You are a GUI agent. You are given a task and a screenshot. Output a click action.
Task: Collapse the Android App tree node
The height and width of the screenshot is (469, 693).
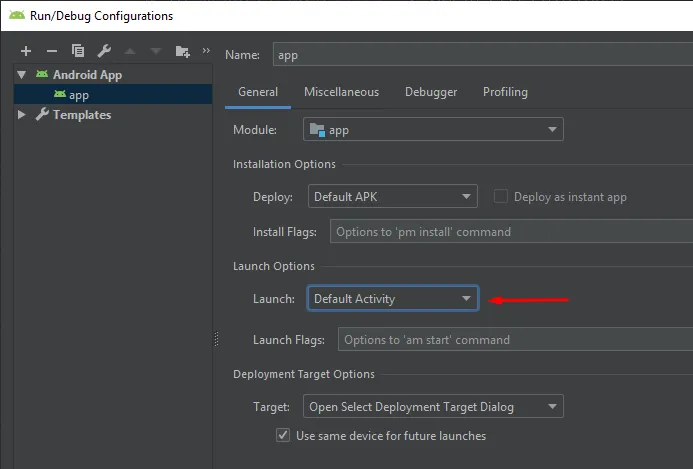[23, 75]
